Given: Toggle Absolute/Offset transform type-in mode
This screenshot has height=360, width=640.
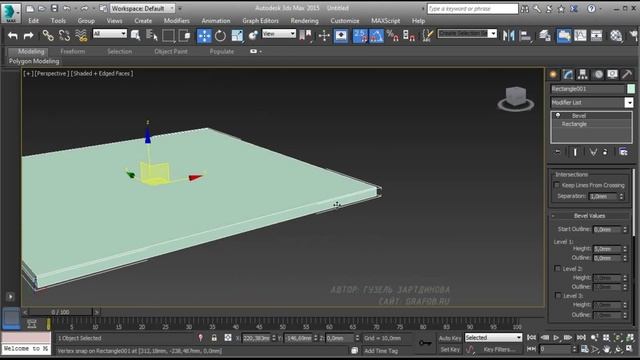Looking at the screenshot, I should pyautogui.click(x=228, y=338).
